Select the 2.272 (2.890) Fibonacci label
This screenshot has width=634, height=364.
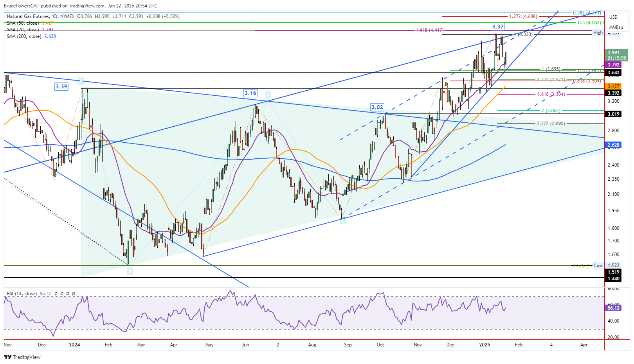[x=551, y=124]
